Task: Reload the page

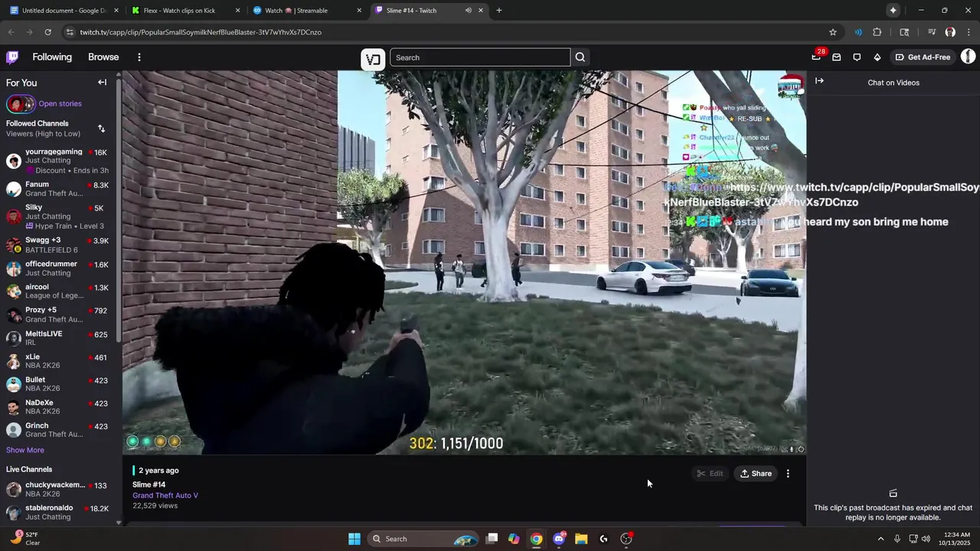Action: 47,32
